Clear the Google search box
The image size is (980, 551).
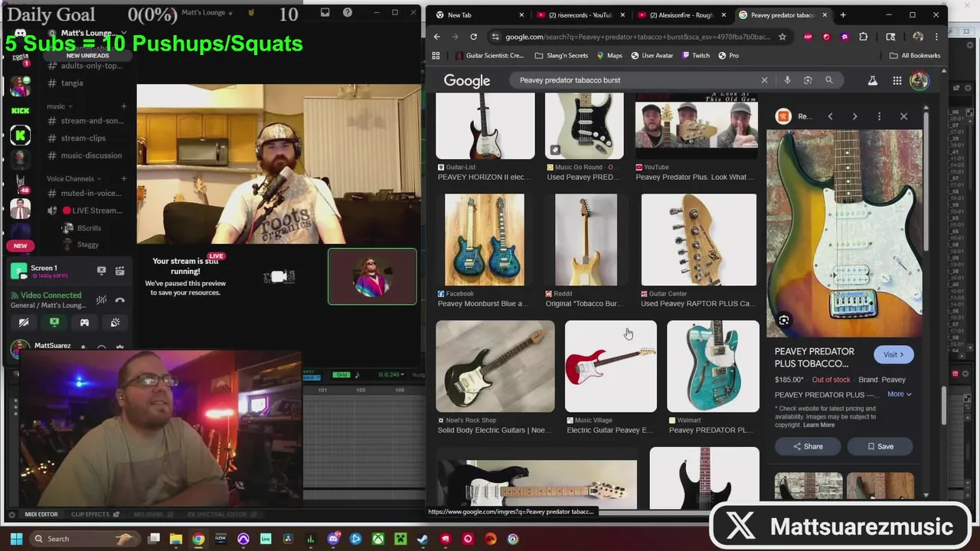coord(764,80)
